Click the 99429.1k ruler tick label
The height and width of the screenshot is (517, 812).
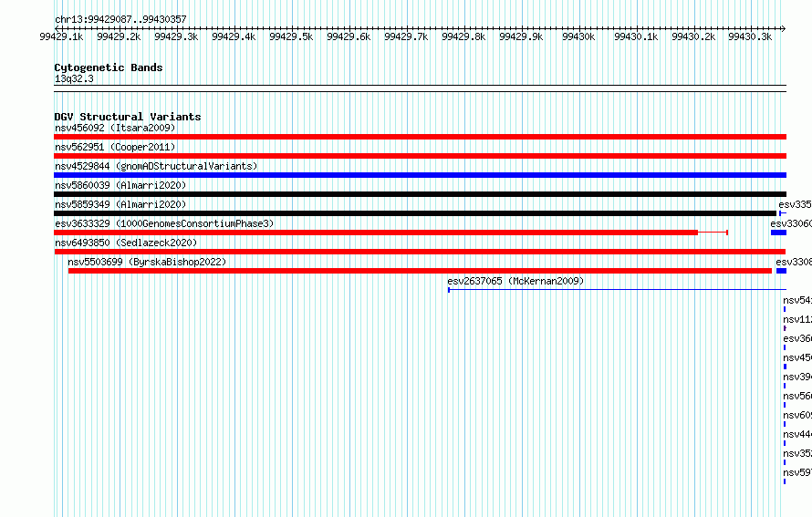(61, 36)
